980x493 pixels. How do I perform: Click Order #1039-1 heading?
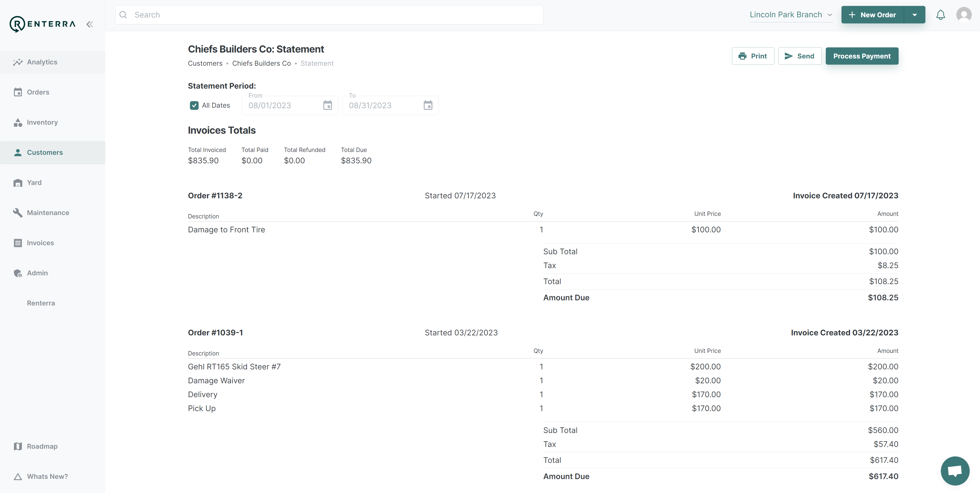pyautogui.click(x=215, y=333)
